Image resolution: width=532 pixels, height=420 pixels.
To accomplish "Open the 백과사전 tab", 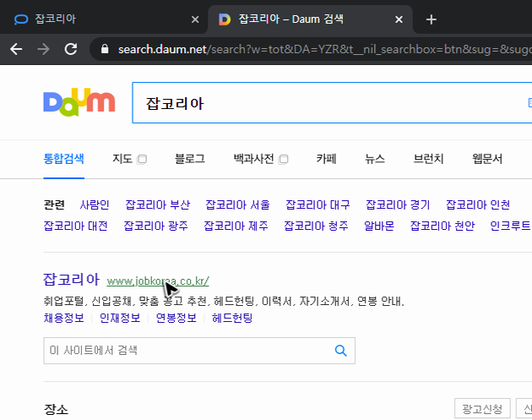I will point(253,159).
